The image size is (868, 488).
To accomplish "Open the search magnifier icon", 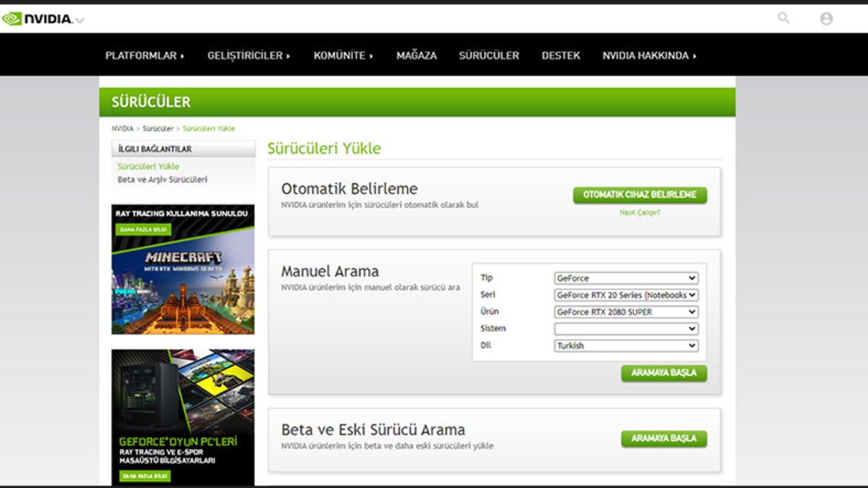I will coord(783,18).
